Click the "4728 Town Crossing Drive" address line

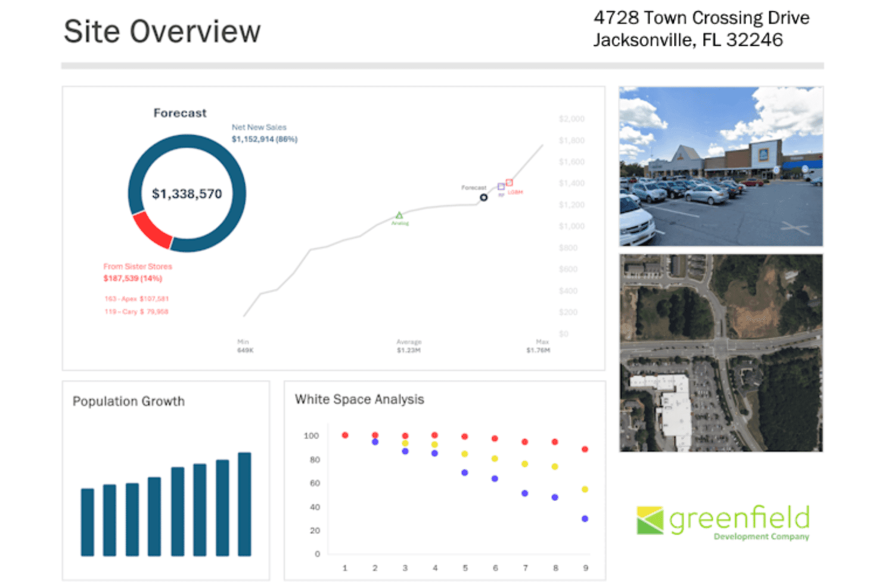pyautogui.click(x=701, y=18)
